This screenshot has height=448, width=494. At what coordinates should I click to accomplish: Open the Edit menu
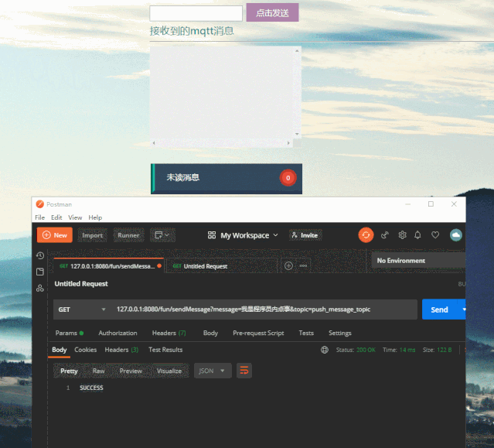click(x=56, y=217)
